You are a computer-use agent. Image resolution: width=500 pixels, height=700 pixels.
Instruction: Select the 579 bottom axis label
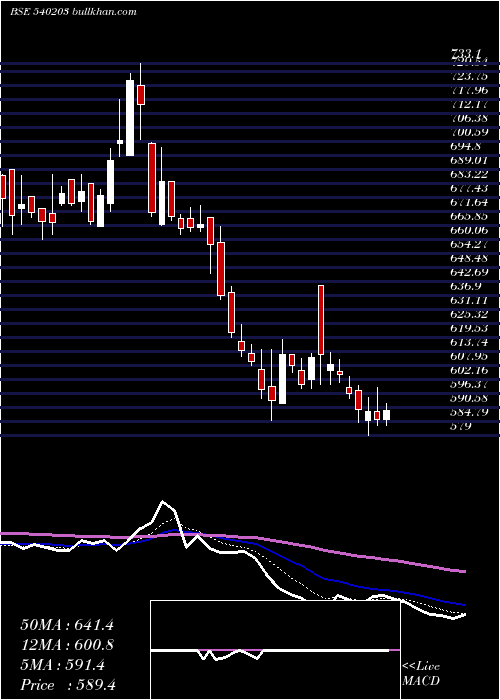461,426
